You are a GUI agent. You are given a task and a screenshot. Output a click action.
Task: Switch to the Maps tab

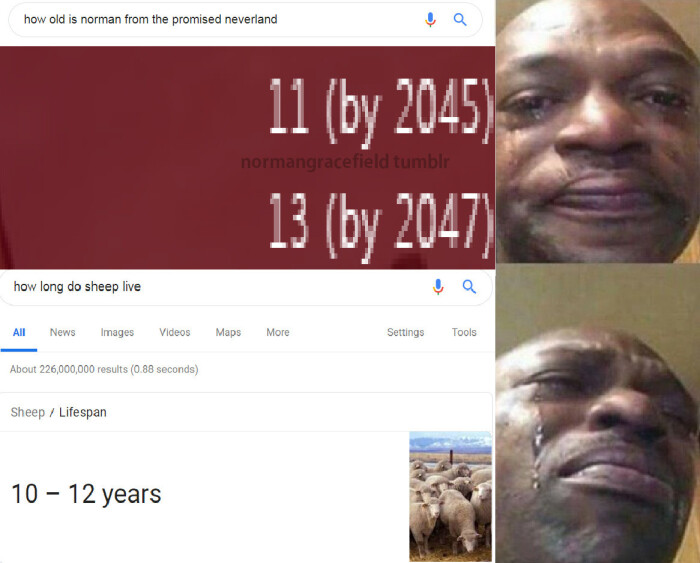[x=228, y=332]
